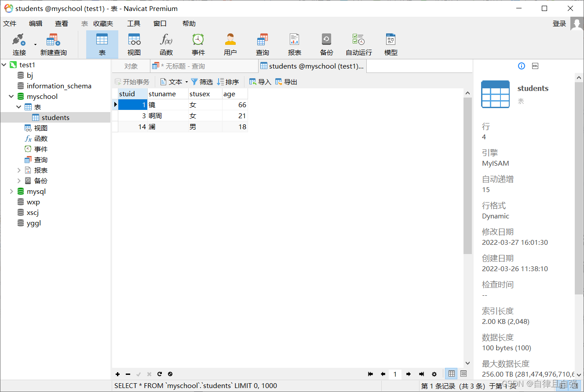The height and width of the screenshot is (392, 584).
Task: Click the New Query toolbar icon
Action: point(53,40)
